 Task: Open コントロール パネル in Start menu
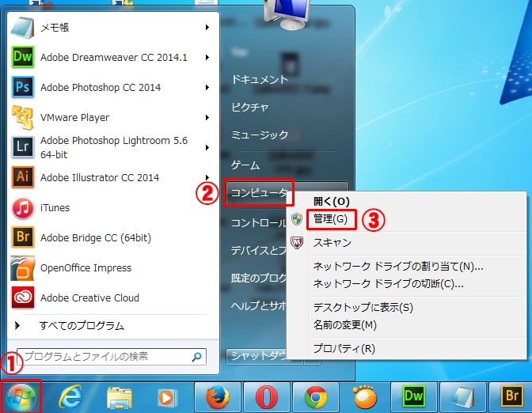tap(259, 223)
